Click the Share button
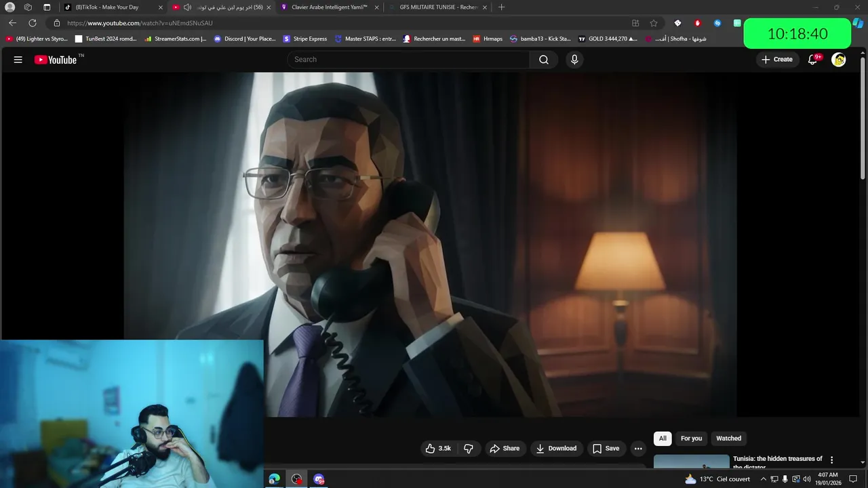Image resolution: width=868 pixels, height=488 pixels. (505, 448)
